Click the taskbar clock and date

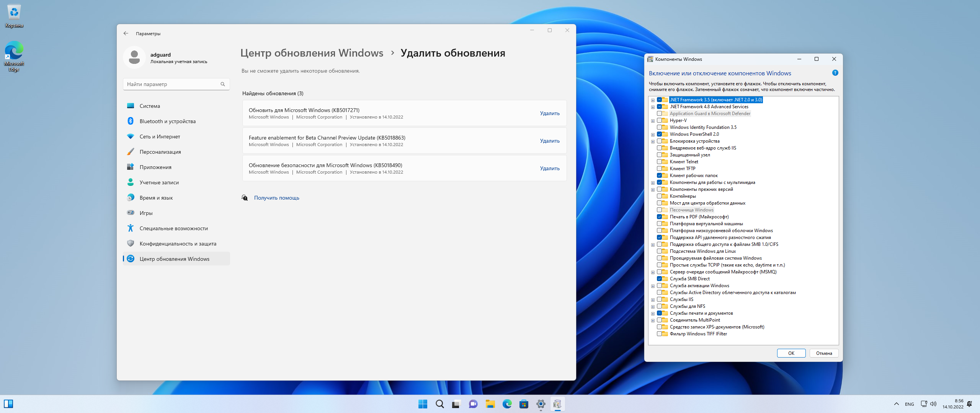click(x=953, y=404)
